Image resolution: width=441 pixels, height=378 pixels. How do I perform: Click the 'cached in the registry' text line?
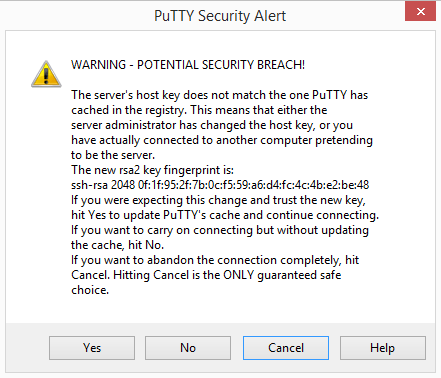pyautogui.click(x=199, y=110)
